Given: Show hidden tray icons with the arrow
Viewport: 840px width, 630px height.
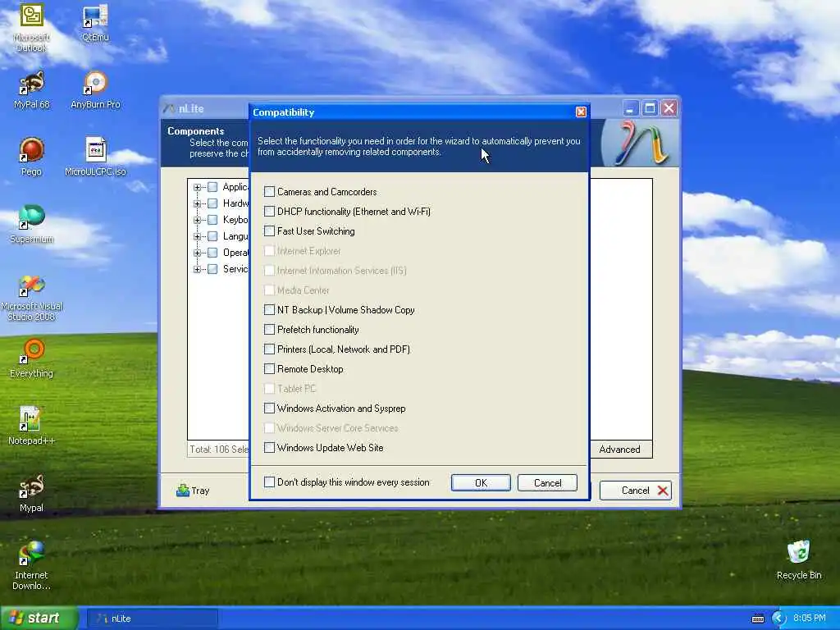Looking at the screenshot, I should coord(778,619).
